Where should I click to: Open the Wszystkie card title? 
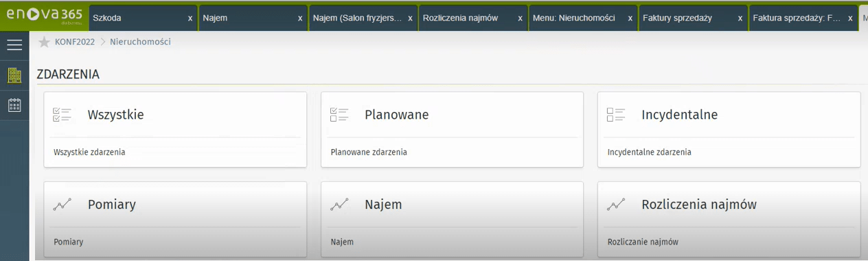[x=115, y=115]
